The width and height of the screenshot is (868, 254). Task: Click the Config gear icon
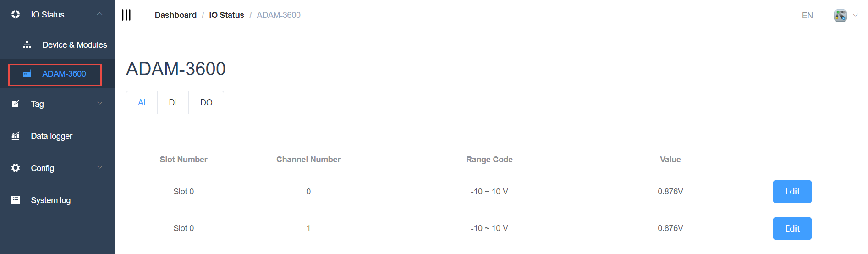click(x=16, y=168)
